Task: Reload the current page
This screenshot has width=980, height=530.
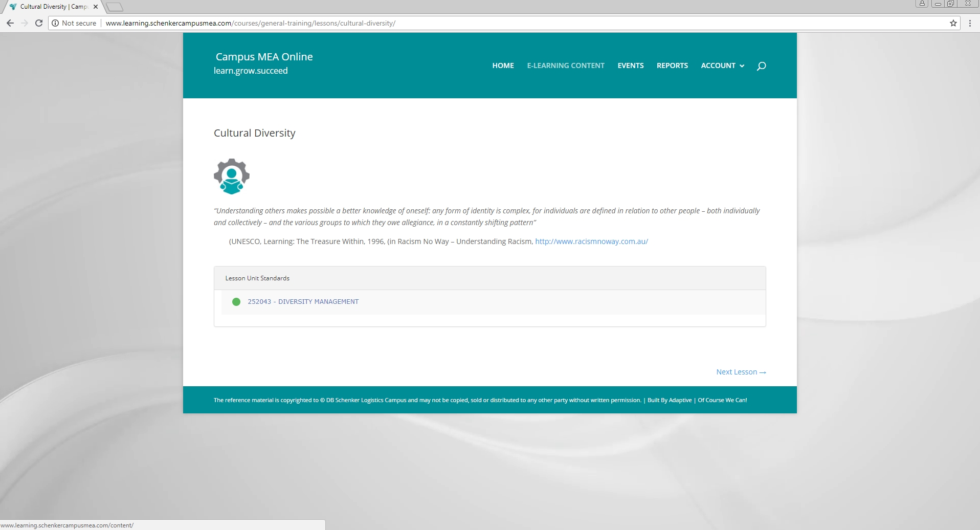Action: [39, 23]
